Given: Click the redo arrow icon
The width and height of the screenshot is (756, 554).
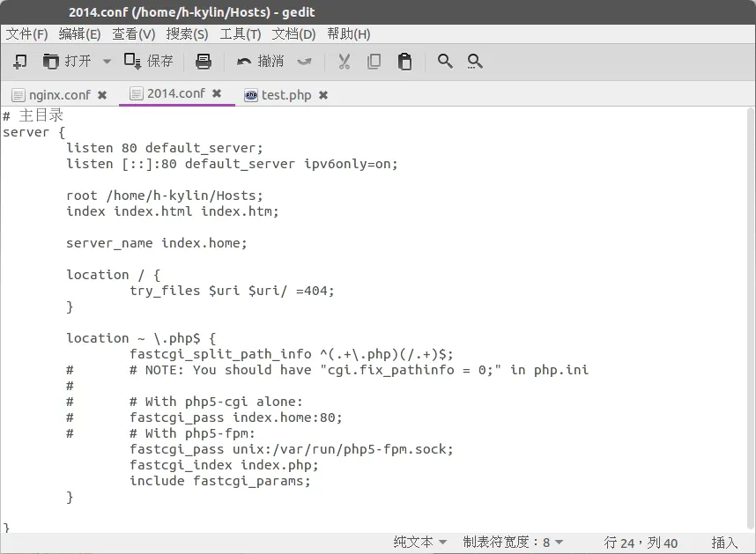Looking at the screenshot, I should [305, 62].
